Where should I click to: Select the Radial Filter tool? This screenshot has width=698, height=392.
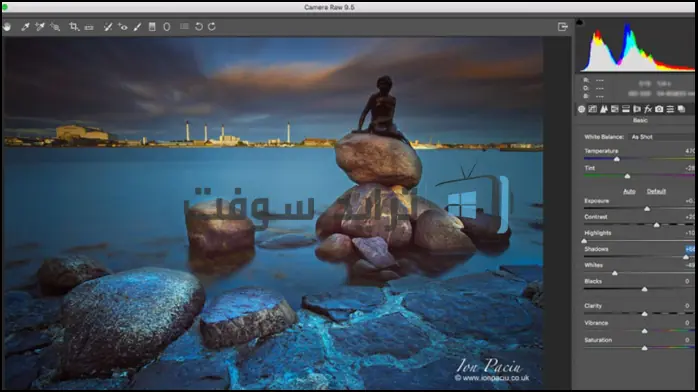[167, 27]
